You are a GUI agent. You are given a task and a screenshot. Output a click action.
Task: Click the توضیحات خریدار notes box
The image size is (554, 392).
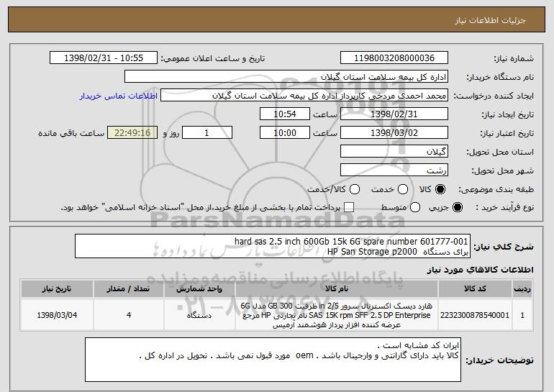point(273,360)
